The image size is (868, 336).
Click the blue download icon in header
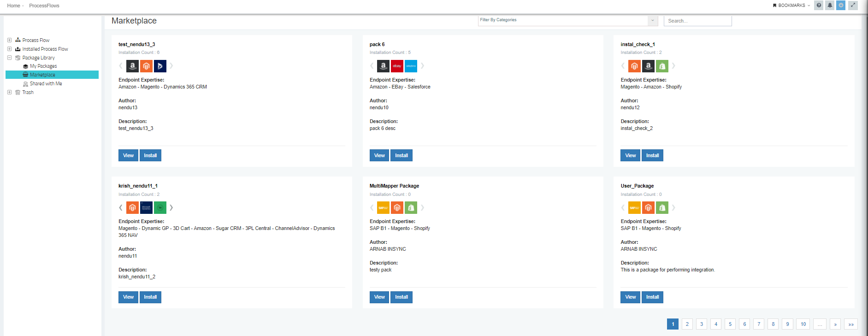tap(841, 6)
